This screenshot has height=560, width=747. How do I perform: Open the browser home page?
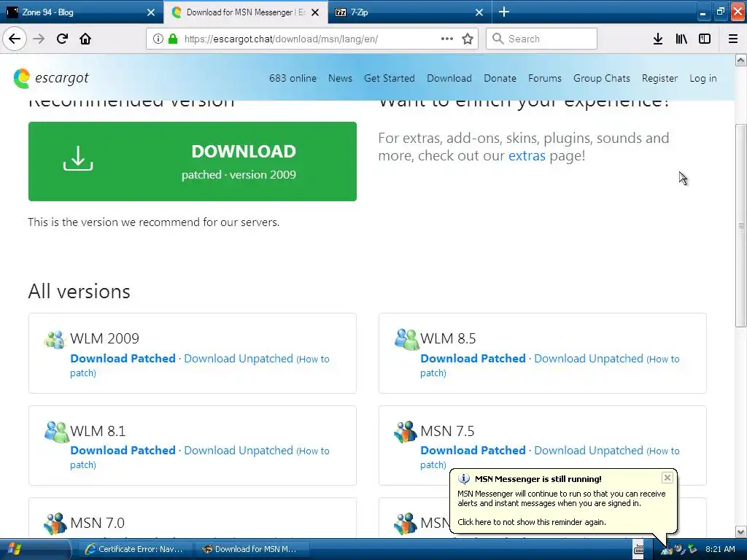(85, 39)
